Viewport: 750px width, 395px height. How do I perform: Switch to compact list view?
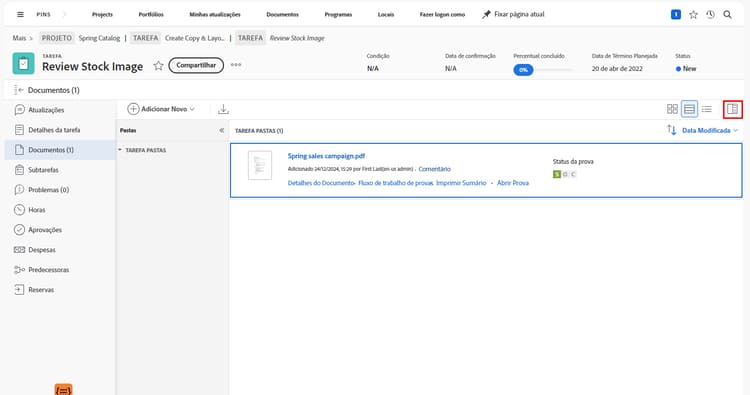[x=706, y=109]
